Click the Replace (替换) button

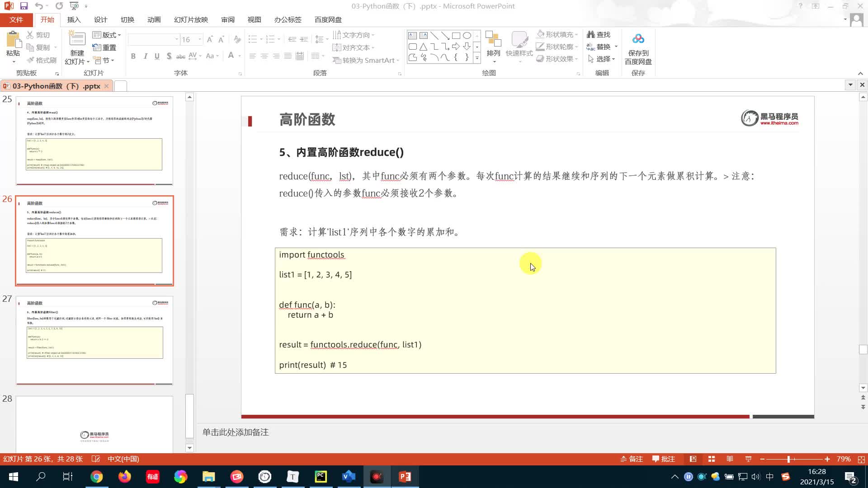[x=598, y=47]
